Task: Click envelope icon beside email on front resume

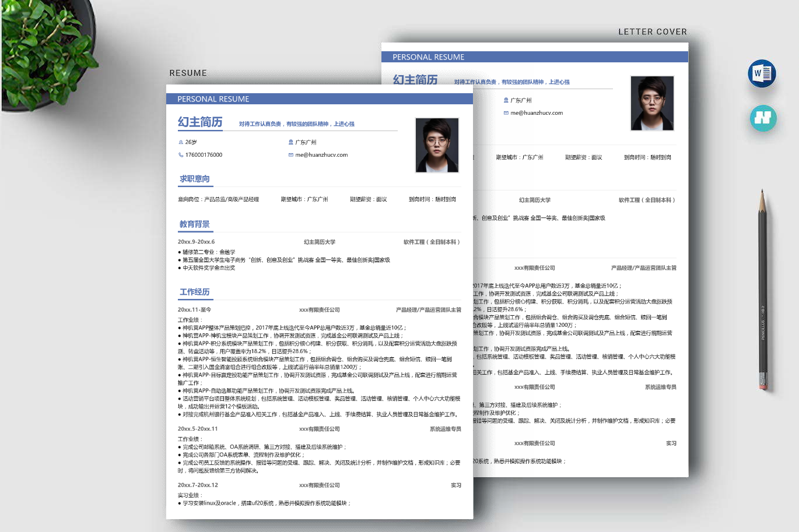Action: click(x=290, y=155)
